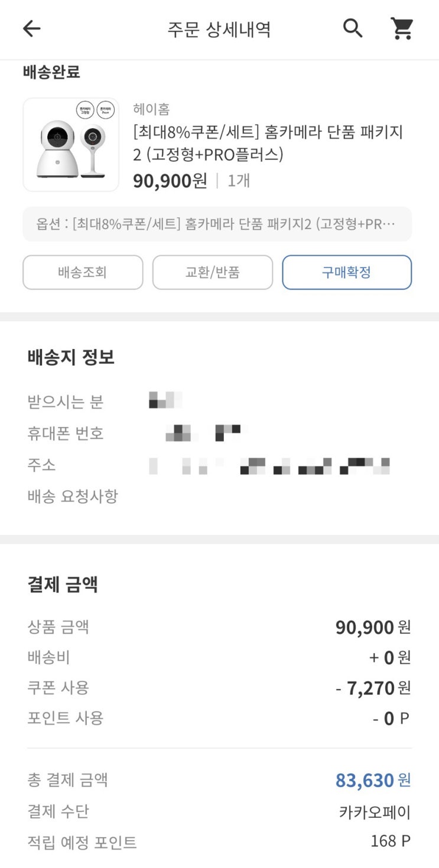Tap the 168 P expected points value
Viewport: 439px width, 868px height.
click(x=390, y=841)
